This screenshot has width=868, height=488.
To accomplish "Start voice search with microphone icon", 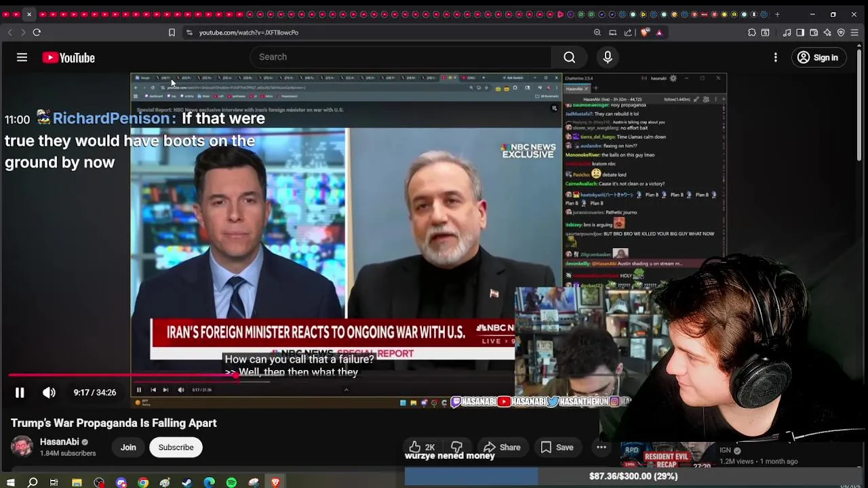I will 608,58.
